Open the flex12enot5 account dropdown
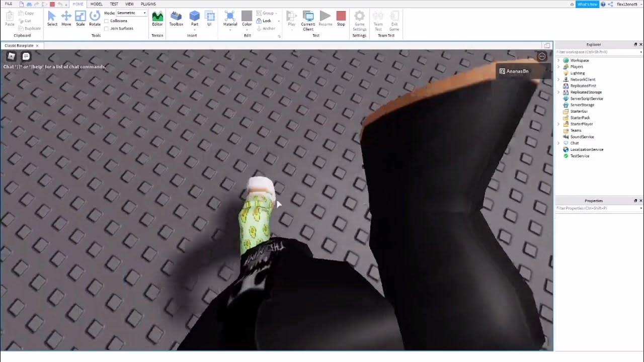This screenshot has width=644, height=362. 628,4
